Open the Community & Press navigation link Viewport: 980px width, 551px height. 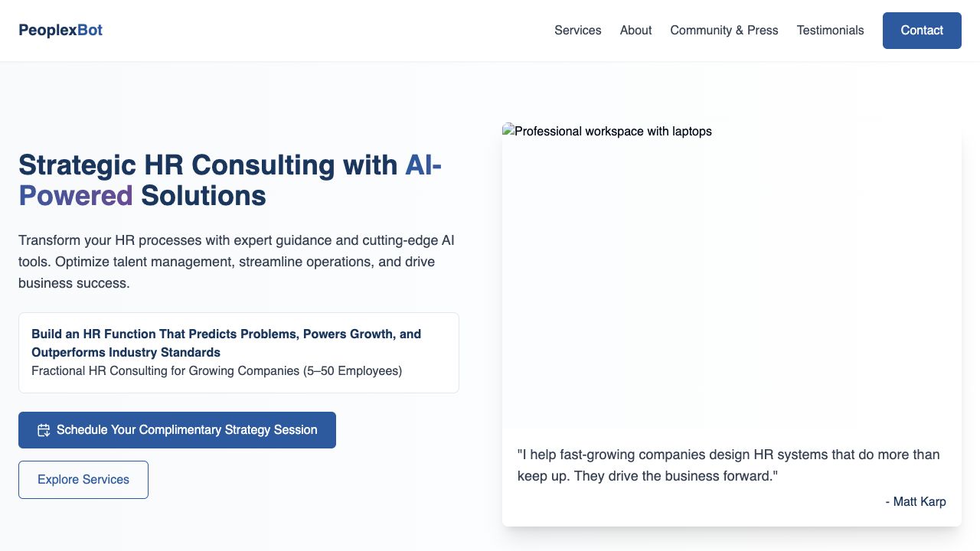click(724, 31)
